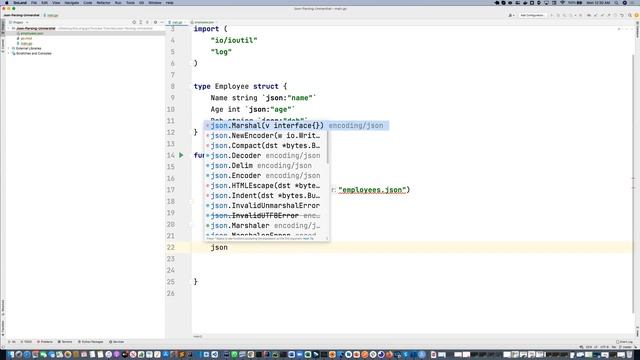Open the Help menu
The height and width of the screenshot is (360, 640).
169,2
